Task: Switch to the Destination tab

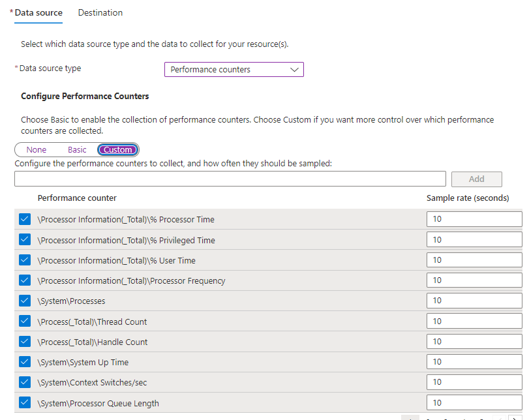Action: [100, 12]
